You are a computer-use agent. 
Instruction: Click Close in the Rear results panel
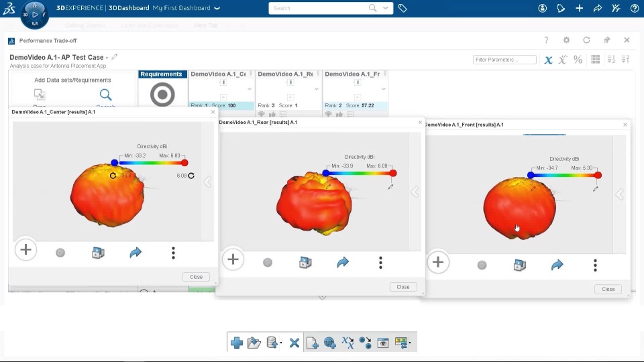pos(403,287)
